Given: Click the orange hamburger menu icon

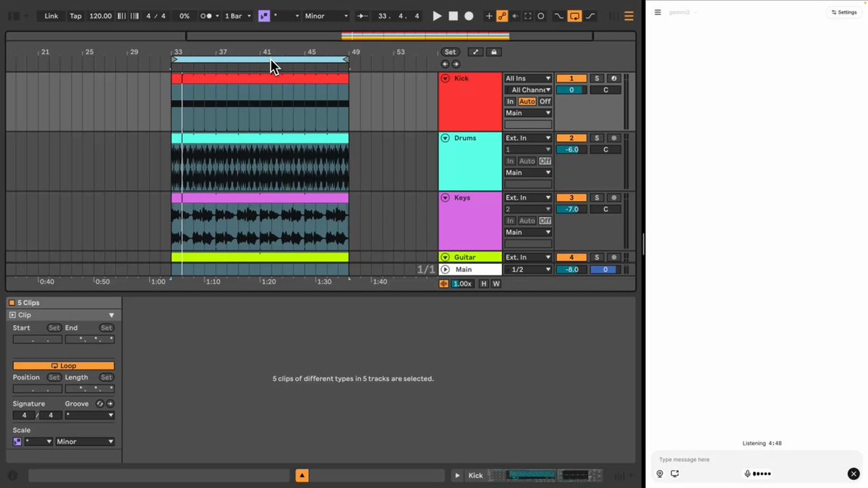Looking at the screenshot, I should tap(629, 16).
